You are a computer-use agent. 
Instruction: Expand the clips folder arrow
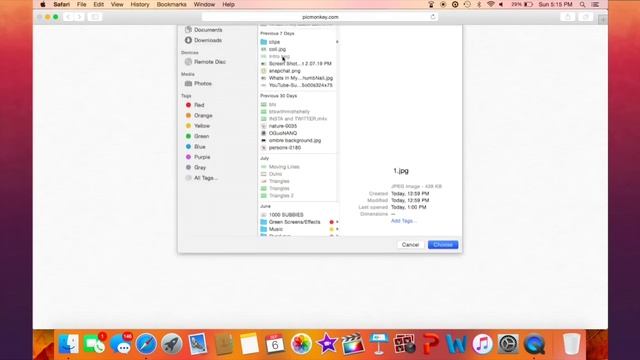tap(337, 42)
